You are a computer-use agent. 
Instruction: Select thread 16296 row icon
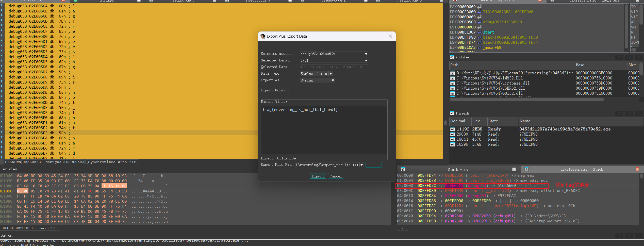[453, 144]
